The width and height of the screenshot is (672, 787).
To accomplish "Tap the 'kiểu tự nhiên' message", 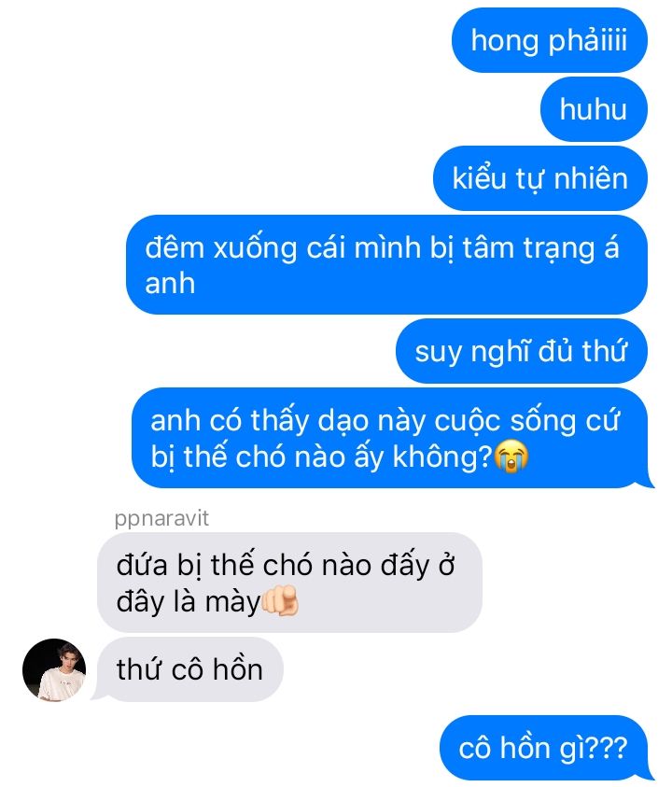I will tap(540, 178).
